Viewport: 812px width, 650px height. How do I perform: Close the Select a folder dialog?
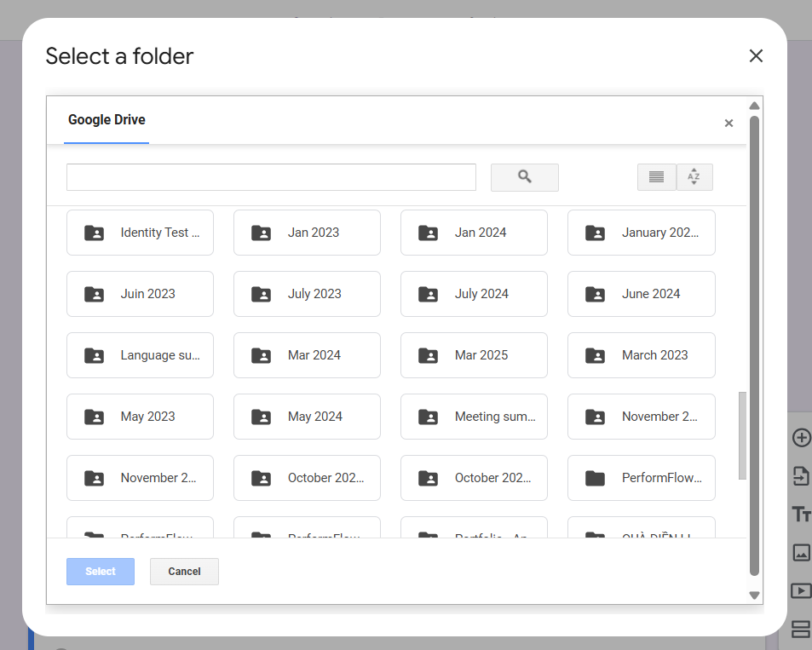pyautogui.click(x=755, y=56)
